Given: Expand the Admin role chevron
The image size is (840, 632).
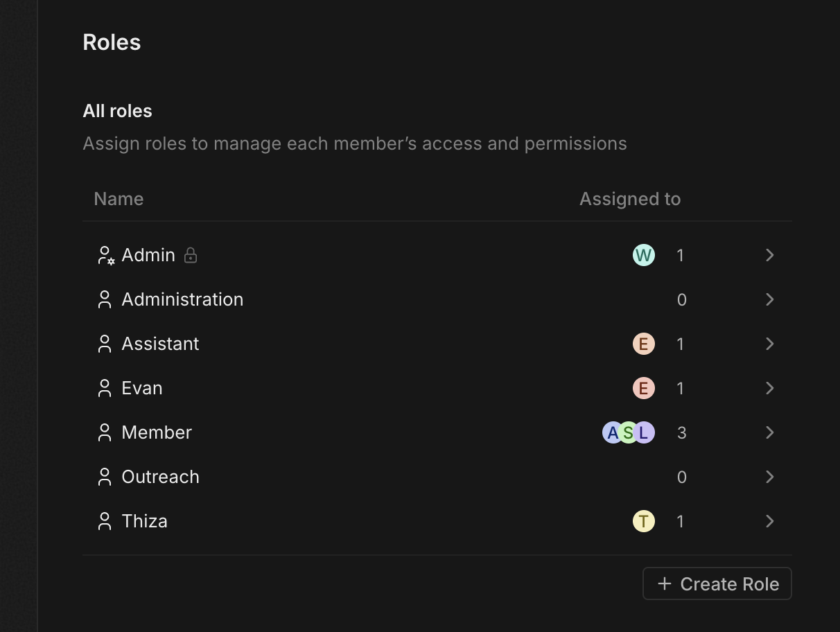Looking at the screenshot, I should tap(769, 255).
